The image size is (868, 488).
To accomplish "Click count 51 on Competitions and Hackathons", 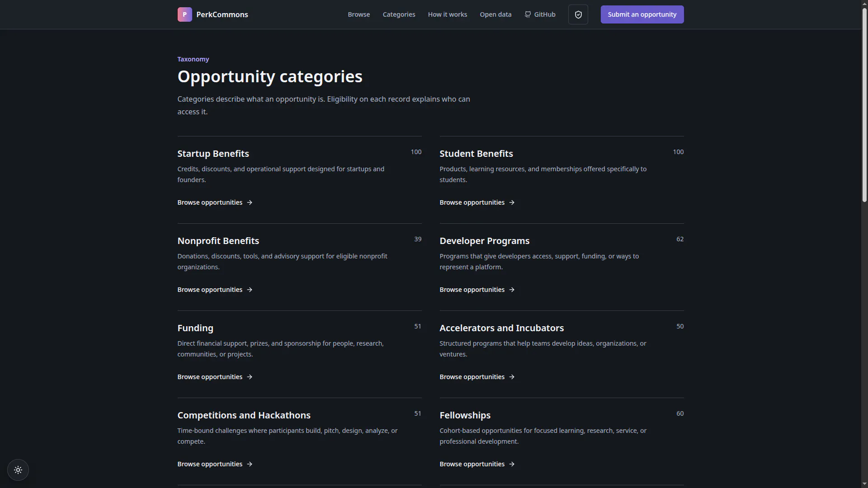I will click(418, 413).
